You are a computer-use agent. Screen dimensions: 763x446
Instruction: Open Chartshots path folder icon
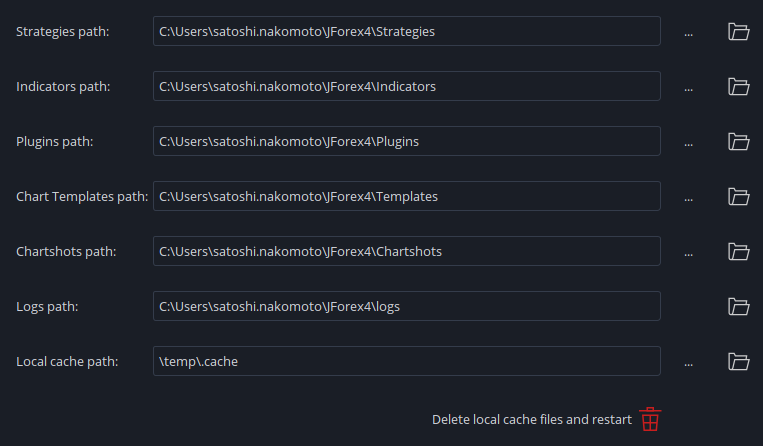tap(738, 252)
